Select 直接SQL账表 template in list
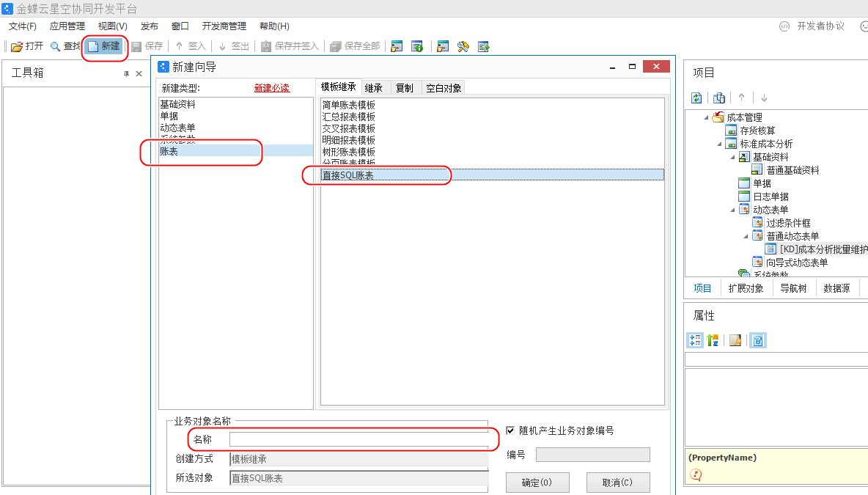The height and width of the screenshot is (495, 868). point(348,175)
